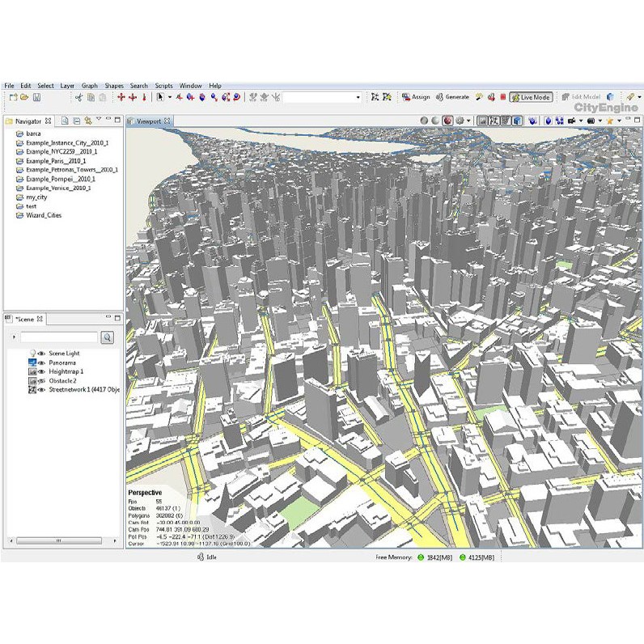Click the camera icon in Viewport toolbar

(571, 121)
